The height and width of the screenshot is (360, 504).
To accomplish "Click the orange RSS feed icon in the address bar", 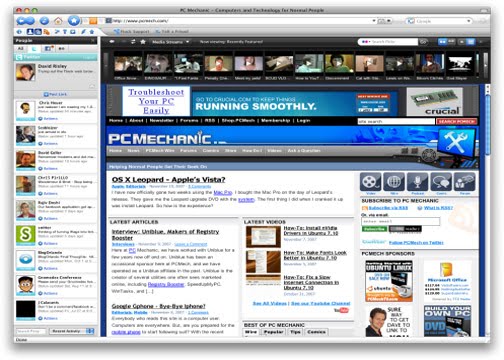I will click(x=93, y=21).
